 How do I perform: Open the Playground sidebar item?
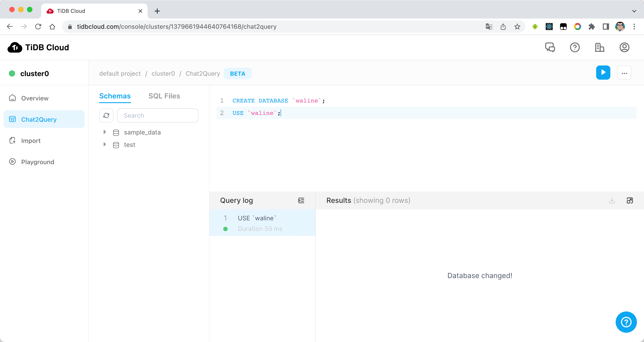coord(37,162)
